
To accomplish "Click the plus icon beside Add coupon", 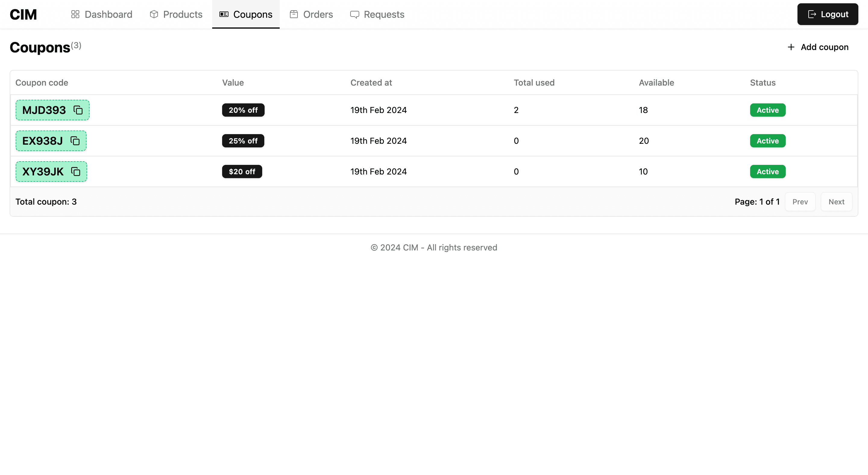I will point(791,47).
